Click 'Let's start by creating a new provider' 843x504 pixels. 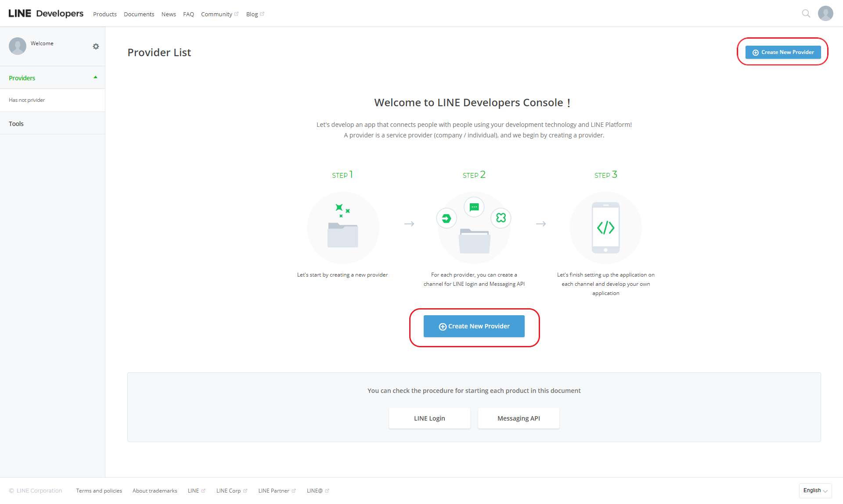click(x=342, y=275)
